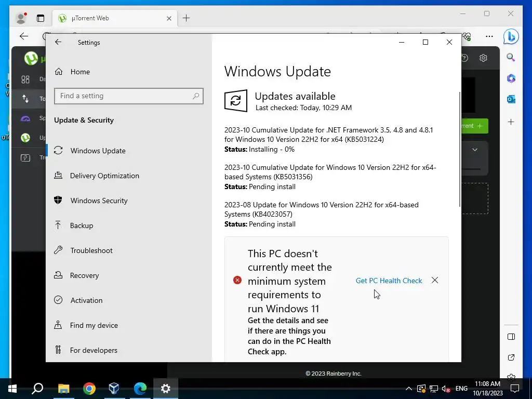Click the Find a setting search box

(x=129, y=96)
